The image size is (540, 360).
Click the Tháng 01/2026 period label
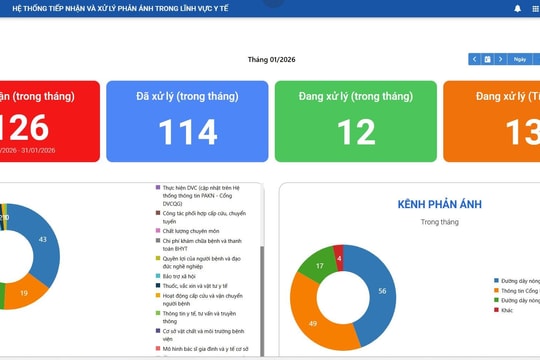coord(271,60)
